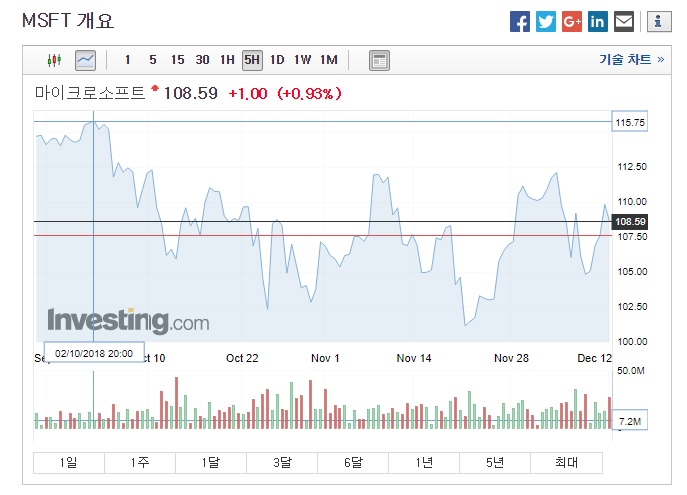Share on LinkedIn icon
The image size is (687, 495).
coord(598,21)
